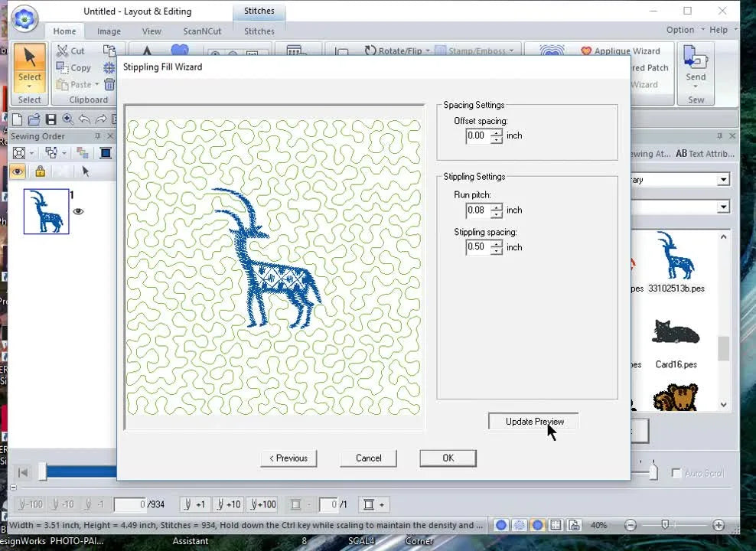Click the Save icon in quick access toolbar
Screen dimensions: 756x551
click(51, 119)
